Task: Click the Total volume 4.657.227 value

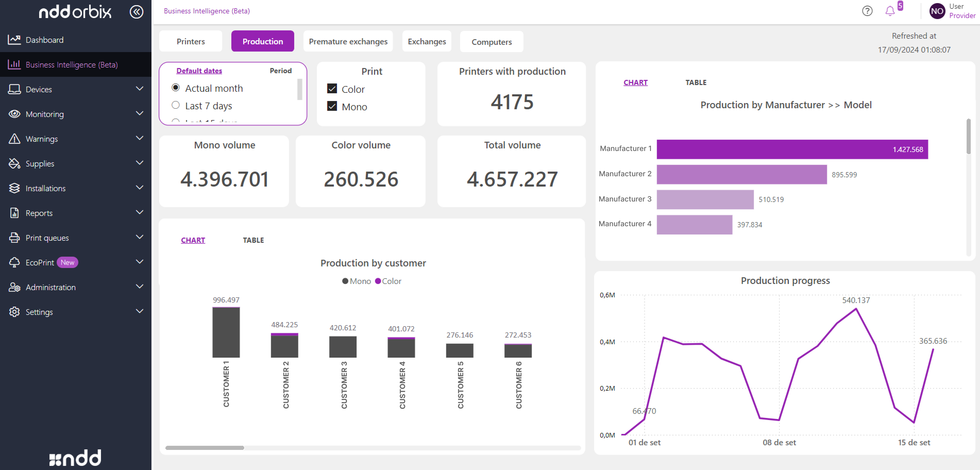Action: (512, 179)
